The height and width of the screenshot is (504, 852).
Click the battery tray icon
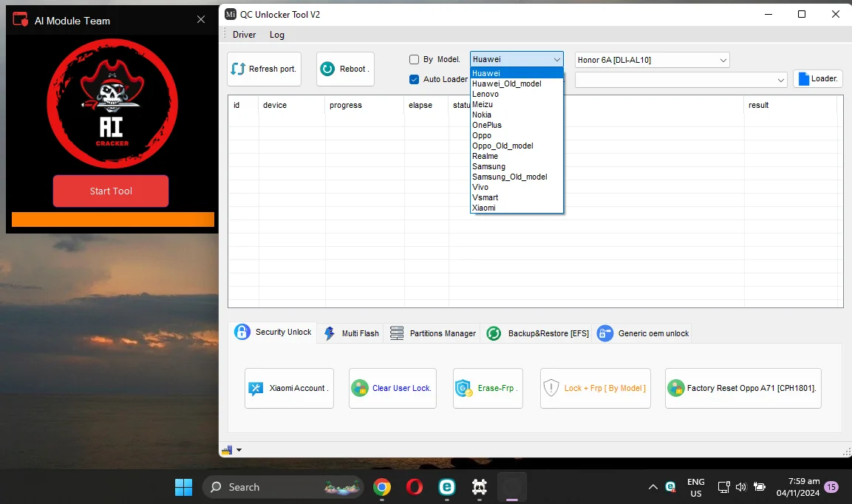pos(759,487)
